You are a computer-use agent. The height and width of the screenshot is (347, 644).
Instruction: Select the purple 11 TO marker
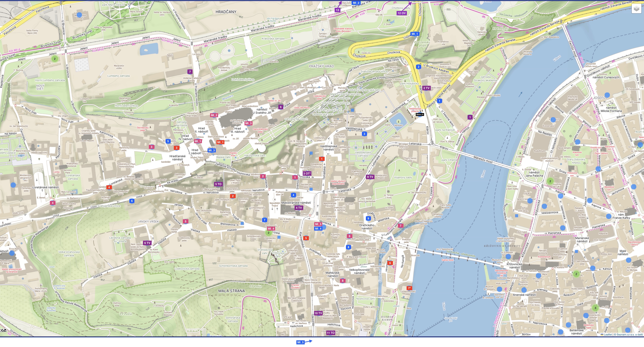330,333
